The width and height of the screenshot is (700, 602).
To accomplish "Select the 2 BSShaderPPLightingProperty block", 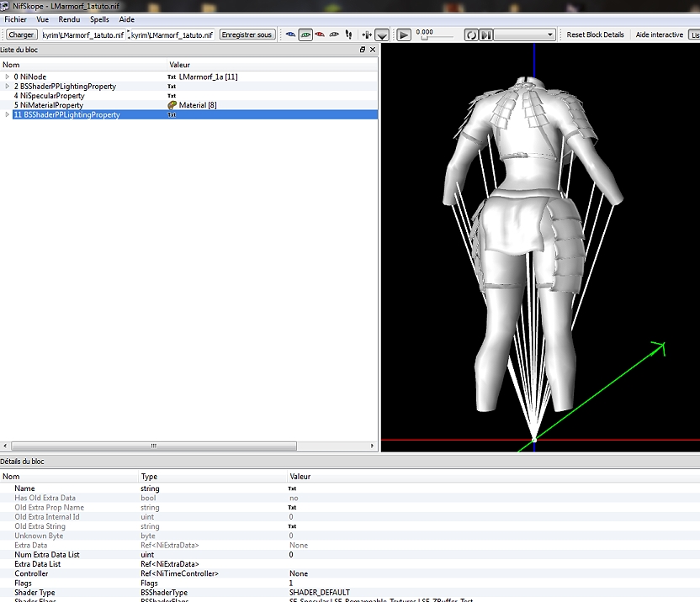I will [x=65, y=86].
